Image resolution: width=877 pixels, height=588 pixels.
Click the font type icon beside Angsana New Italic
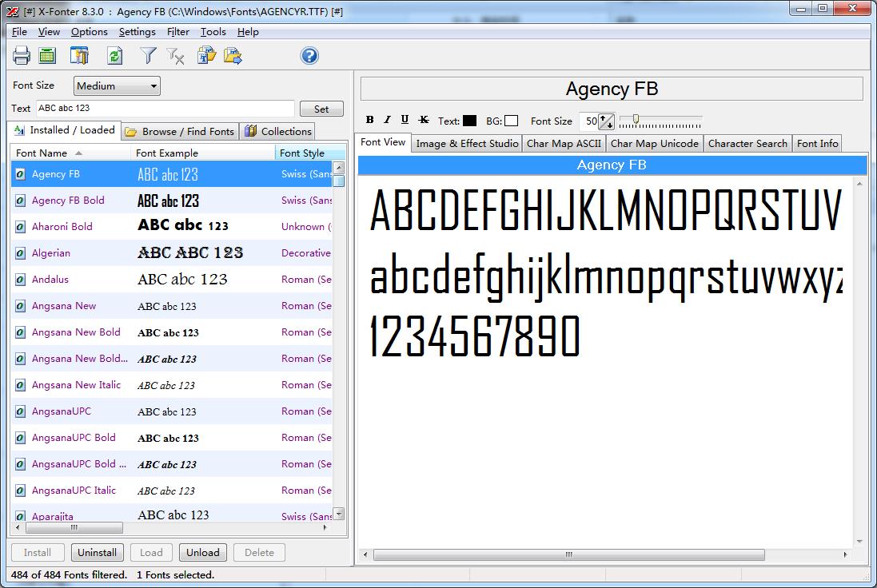20,385
